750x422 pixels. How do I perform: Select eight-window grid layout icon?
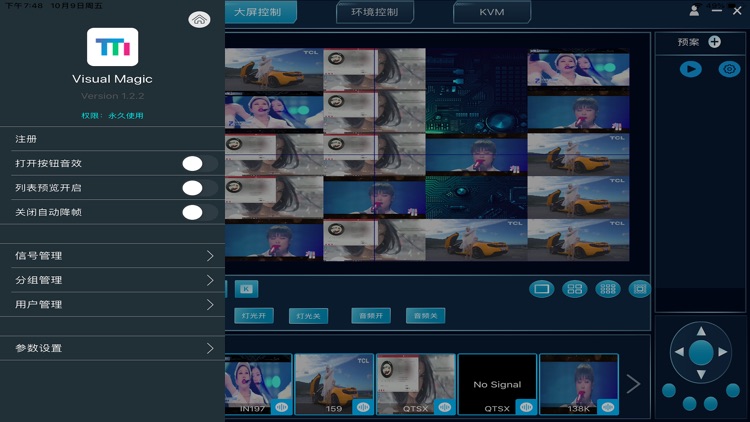point(607,289)
